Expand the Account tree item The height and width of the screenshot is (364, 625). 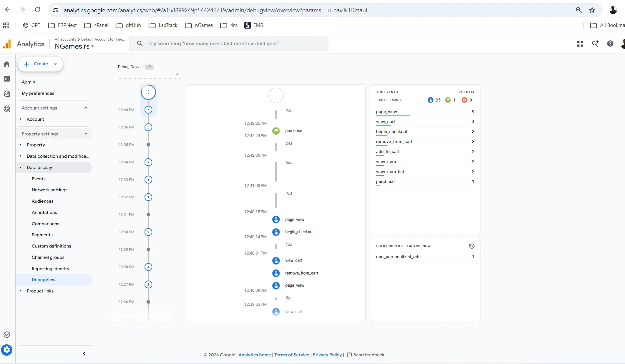pos(20,119)
